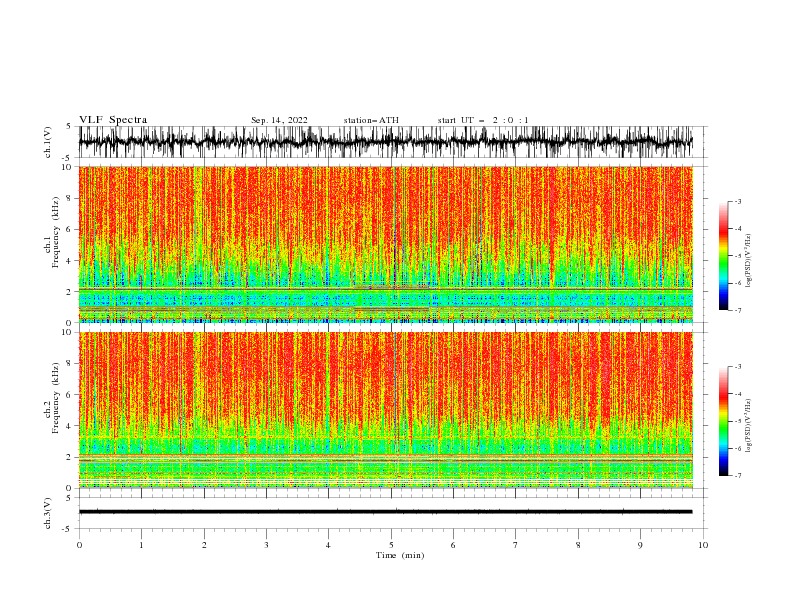Screen dimensions: 792x612
Task: Click the ch.1 VLF spectrogram panel
Action: click(x=385, y=244)
